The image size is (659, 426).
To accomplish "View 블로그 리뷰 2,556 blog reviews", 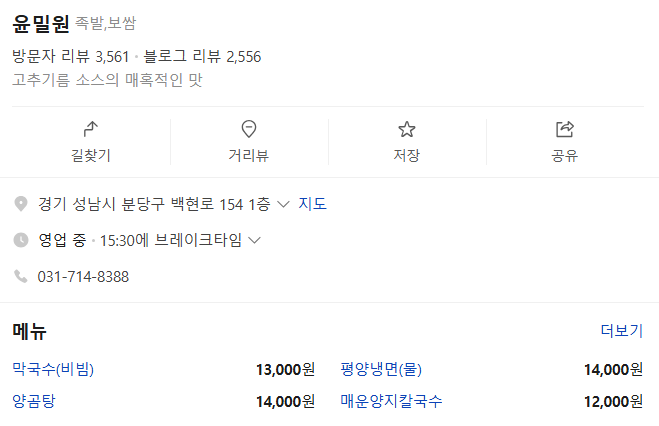I will [202, 56].
